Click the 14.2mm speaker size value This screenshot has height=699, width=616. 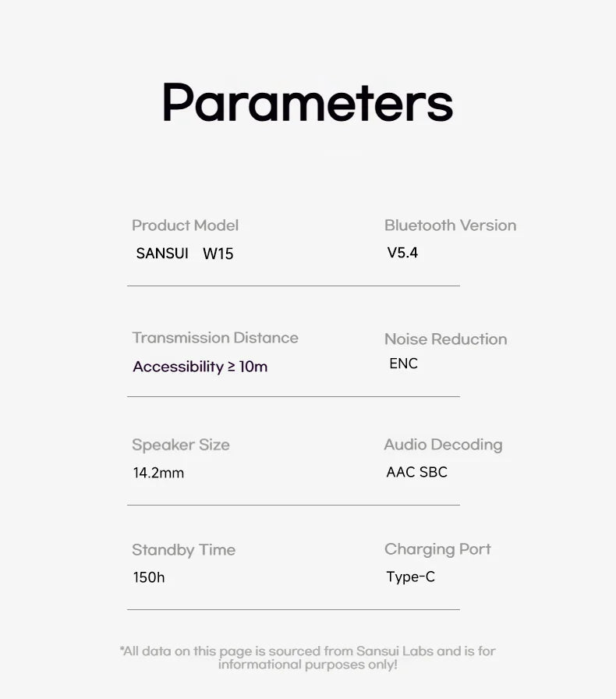[x=158, y=473]
